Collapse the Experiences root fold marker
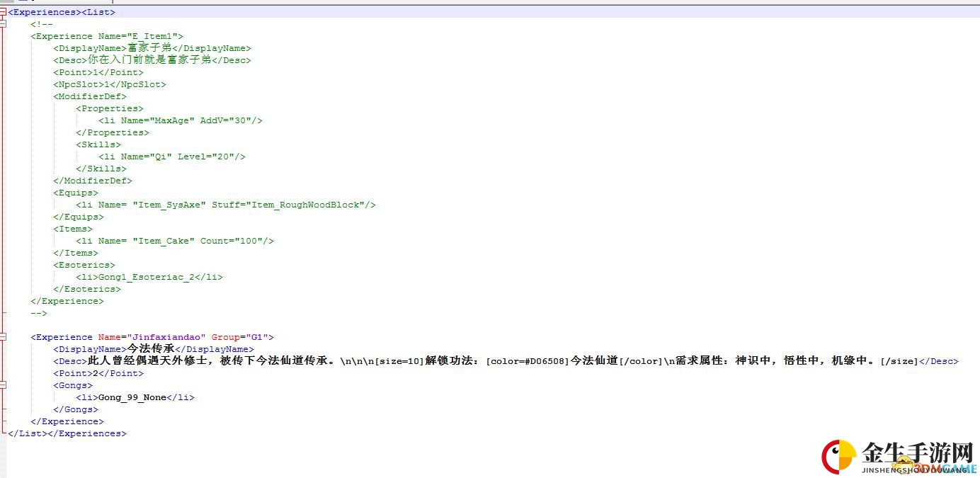This screenshot has height=478, width=980. [x=3, y=12]
